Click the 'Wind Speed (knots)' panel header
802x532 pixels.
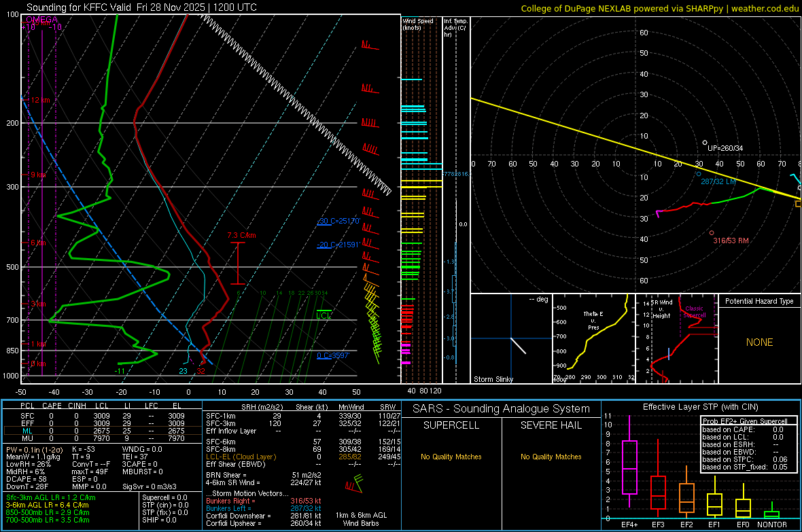point(418,24)
